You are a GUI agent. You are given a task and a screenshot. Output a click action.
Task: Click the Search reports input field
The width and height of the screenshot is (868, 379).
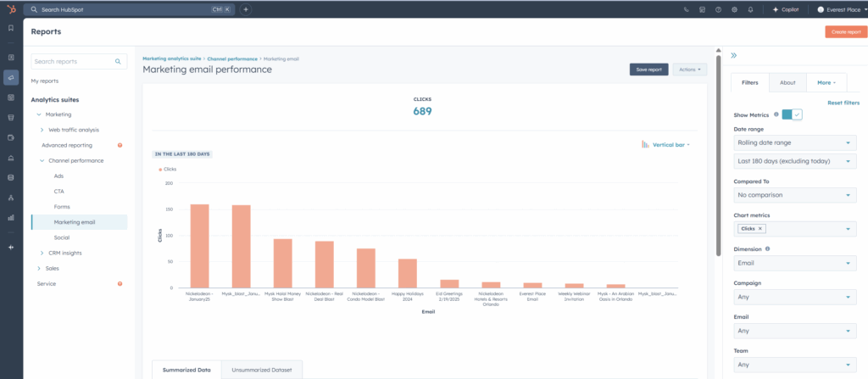pyautogui.click(x=73, y=62)
